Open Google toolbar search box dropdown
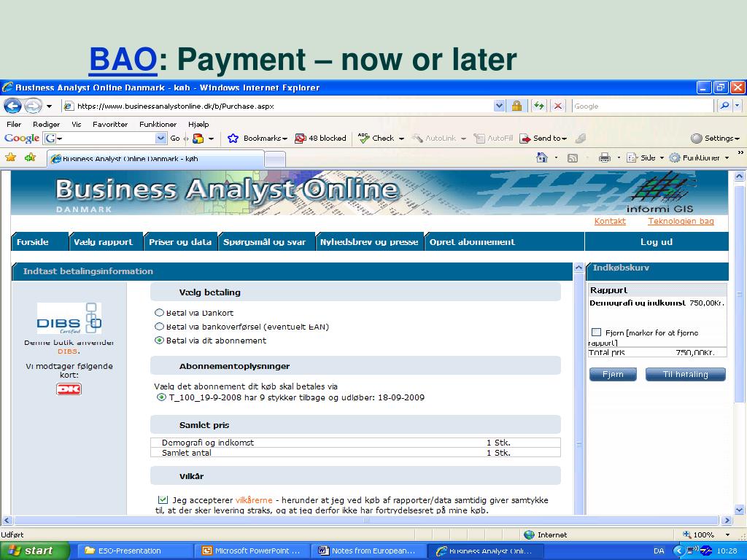This screenshot has height=560, width=747. pyautogui.click(x=161, y=138)
